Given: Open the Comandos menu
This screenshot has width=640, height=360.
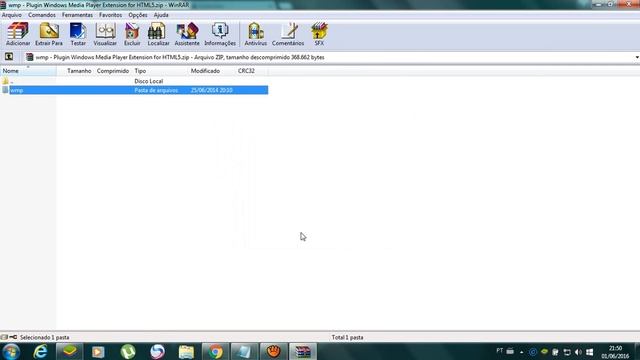Looking at the screenshot, I should pos(42,15).
